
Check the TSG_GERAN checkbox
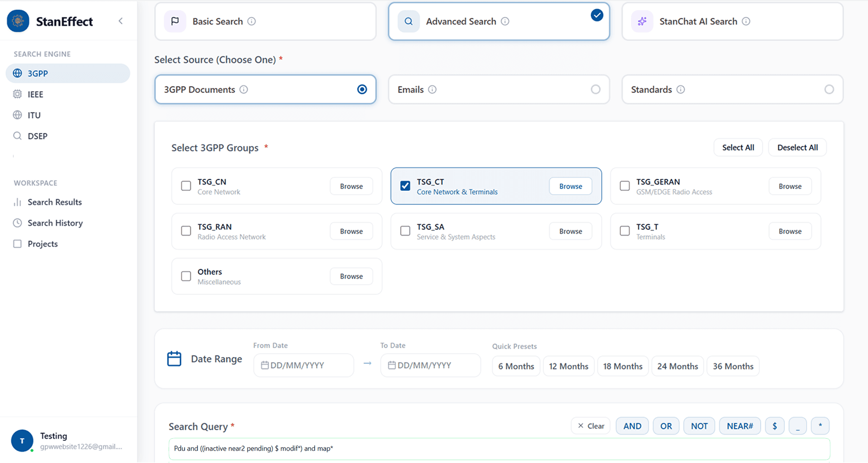(625, 186)
